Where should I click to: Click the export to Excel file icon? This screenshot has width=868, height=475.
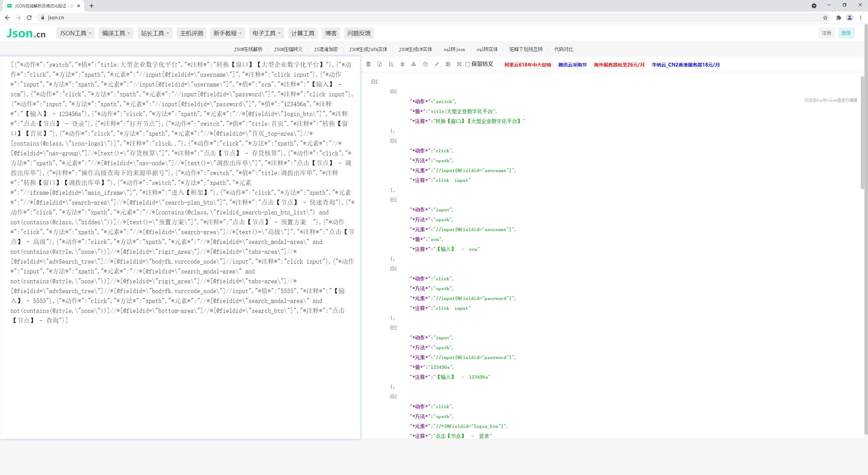point(379,64)
